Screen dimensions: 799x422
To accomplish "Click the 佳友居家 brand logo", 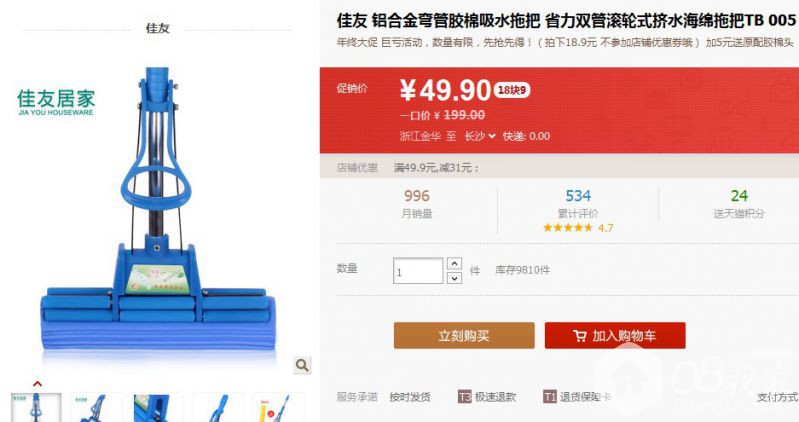I will [x=56, y=102].
